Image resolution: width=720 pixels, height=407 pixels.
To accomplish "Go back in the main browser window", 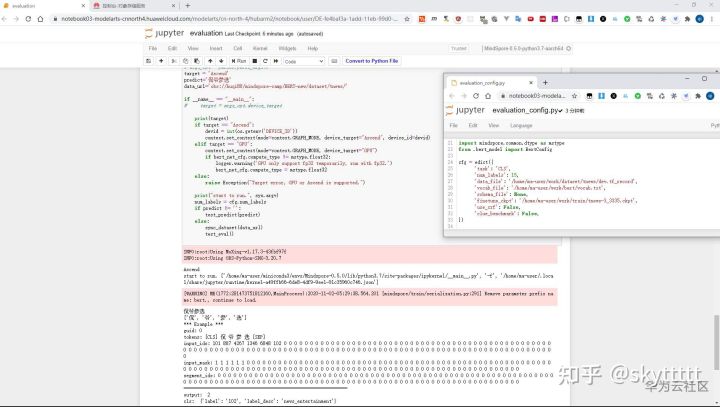I will pos(4,19).
